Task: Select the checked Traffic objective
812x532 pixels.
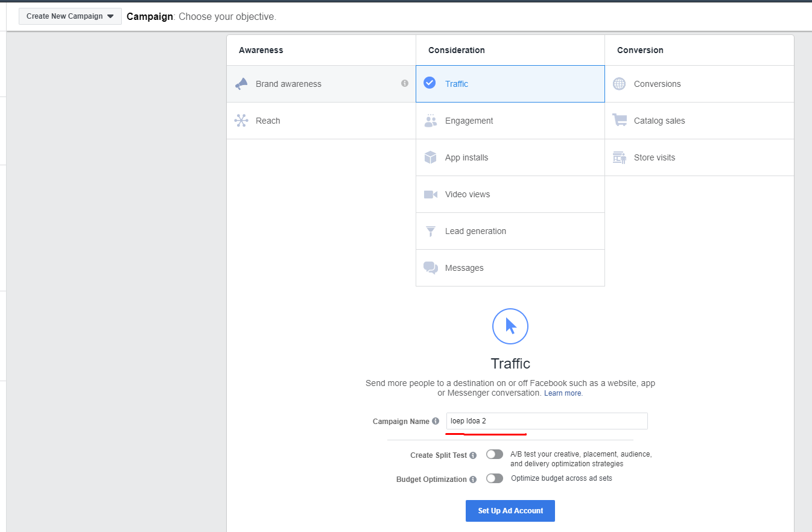Action: click(510, 84)
